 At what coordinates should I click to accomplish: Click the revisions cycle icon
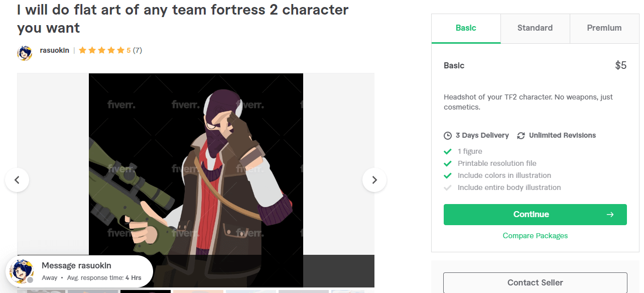pyautogui.click(x=521, y=136)
